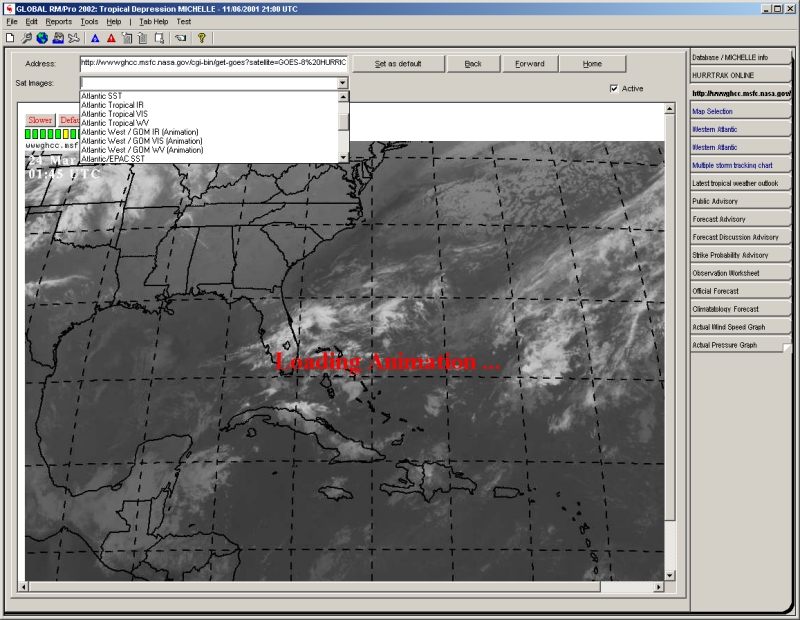This screenshot has width=800, height=620.
Task: Click the first clipboard report toolbar icon
Action: pos(127,38)
